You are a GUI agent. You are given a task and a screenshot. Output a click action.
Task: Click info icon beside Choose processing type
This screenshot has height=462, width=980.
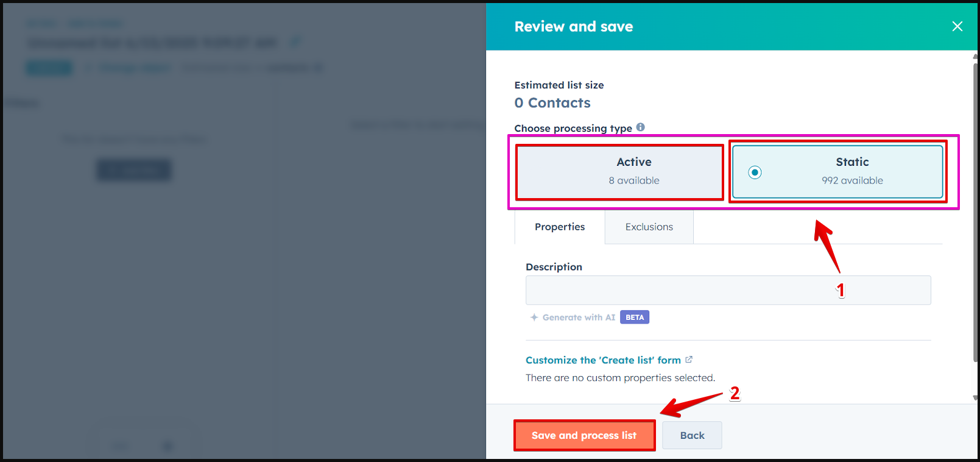(640, 127)
